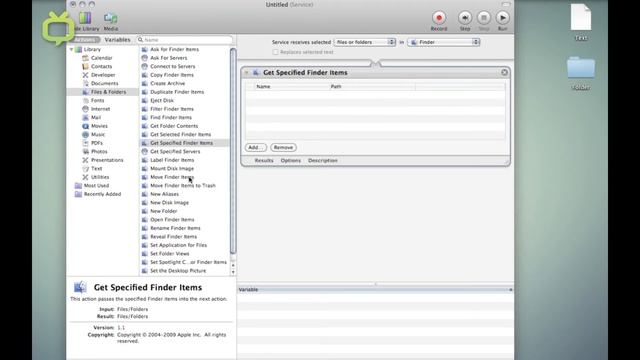Toggle Replaces selected text checkbox

pos(275,52)
